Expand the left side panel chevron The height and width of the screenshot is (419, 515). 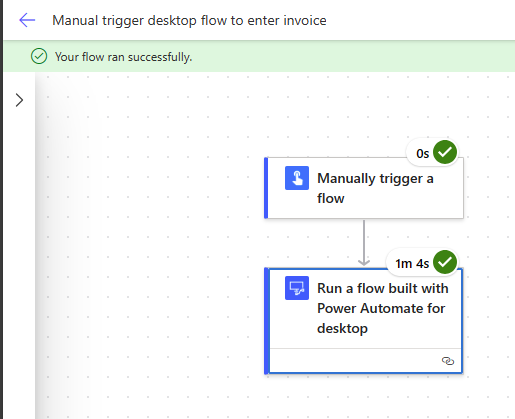[x=19, y=100]
